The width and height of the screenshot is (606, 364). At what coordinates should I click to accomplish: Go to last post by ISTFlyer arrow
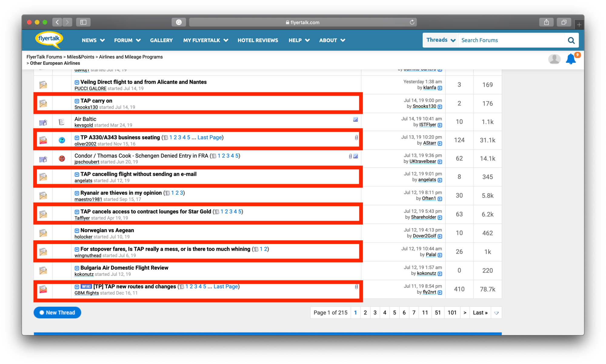point(440,125)
